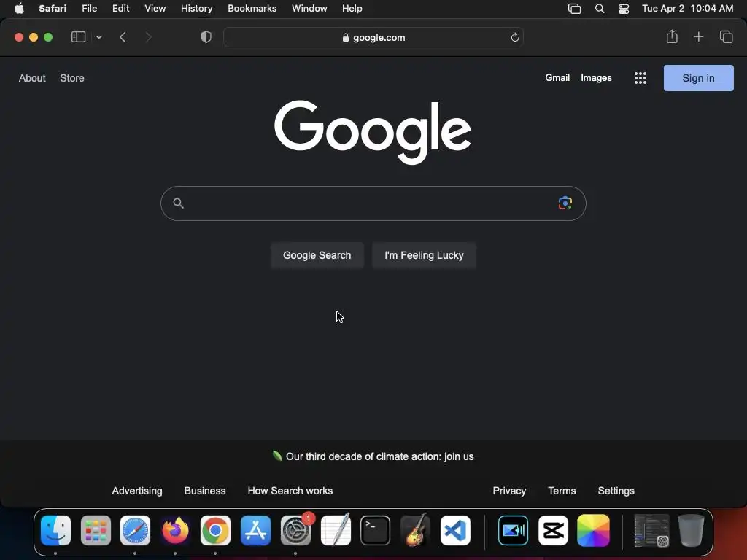The height and width of the screenshot is (560, 747).
Task: Open the View menu
Action: [155, 9]
